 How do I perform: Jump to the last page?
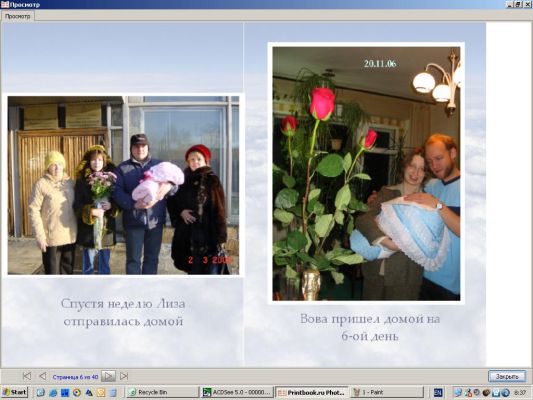pos(124,376)
